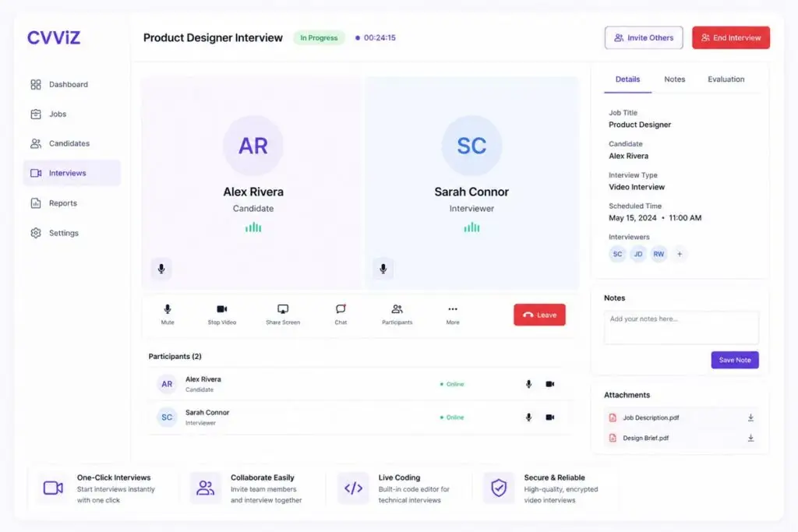Click the large SC avatar for Sarah Connor
Image resolution: width=798 pixels, height=532 pixels.
(471, 146)
